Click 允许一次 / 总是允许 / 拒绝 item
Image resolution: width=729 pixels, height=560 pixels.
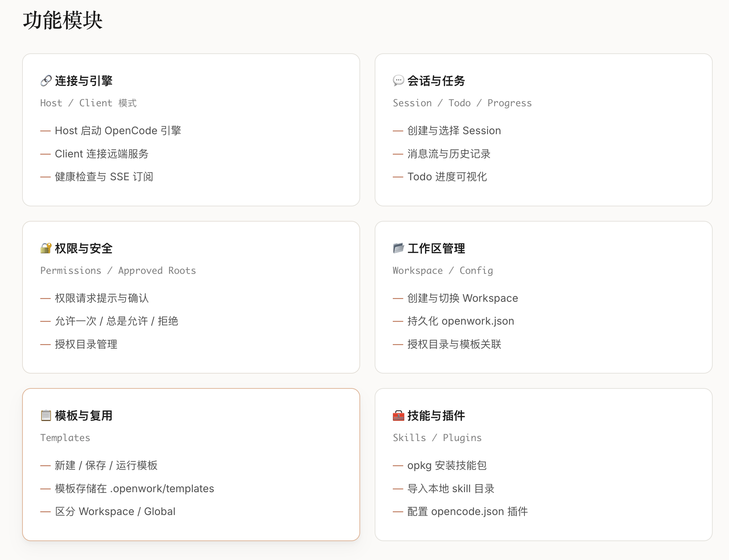pyautogui.click(x=116, y=321)
